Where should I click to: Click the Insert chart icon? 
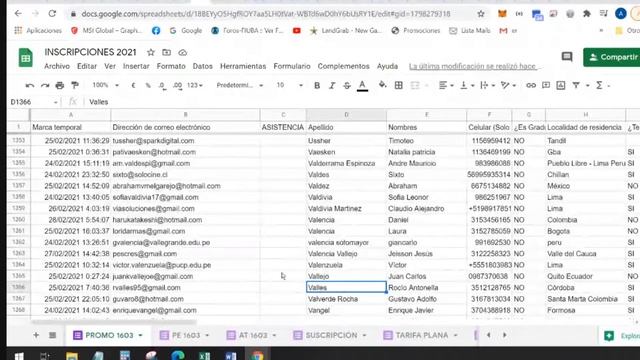pos(561,85)
